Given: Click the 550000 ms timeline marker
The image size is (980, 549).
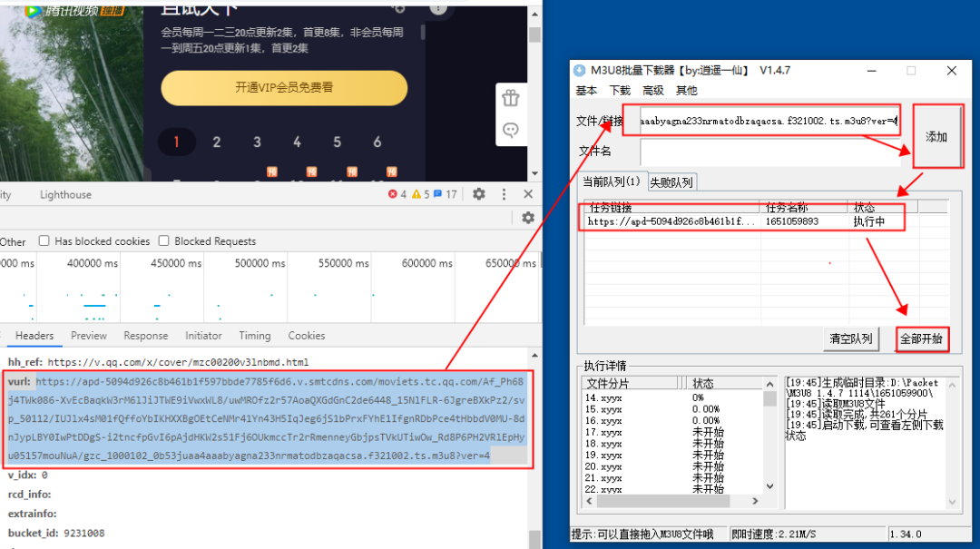Looking at the screenshot, I should tap(344, 263).
